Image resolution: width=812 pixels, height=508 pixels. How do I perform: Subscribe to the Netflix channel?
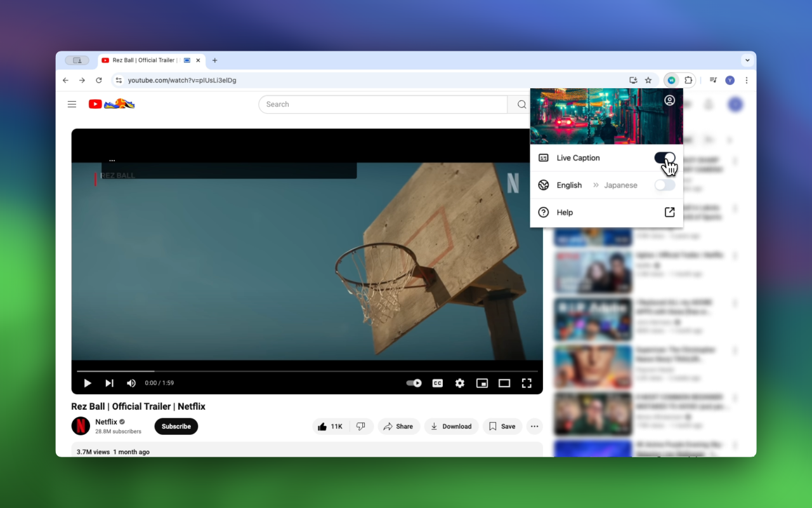[176, 426]
